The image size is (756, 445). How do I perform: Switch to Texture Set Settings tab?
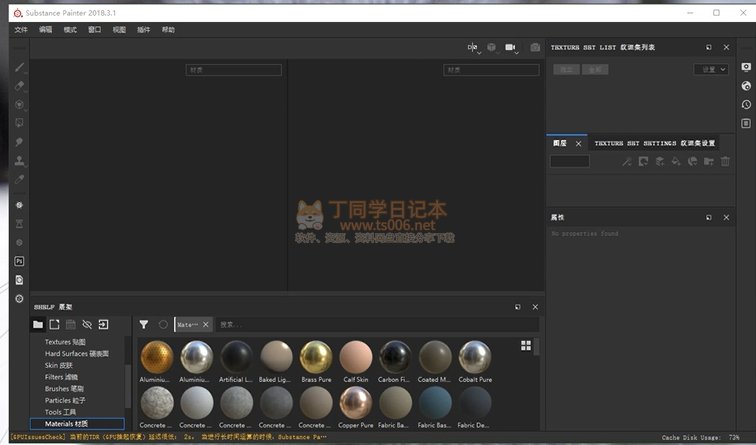[655, 143]
